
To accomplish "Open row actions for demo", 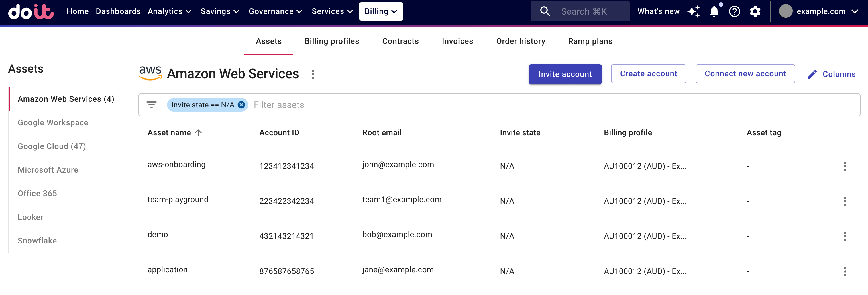I will click(845, 236).
